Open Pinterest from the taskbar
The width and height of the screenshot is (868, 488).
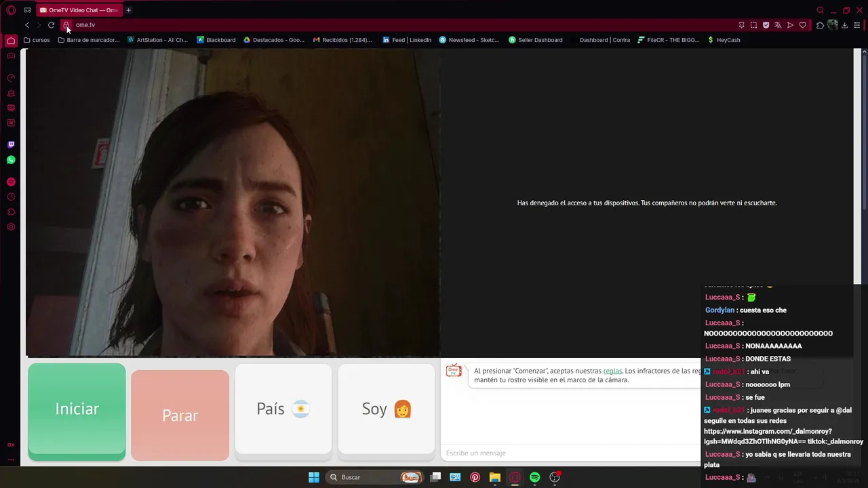pos(475,477)
